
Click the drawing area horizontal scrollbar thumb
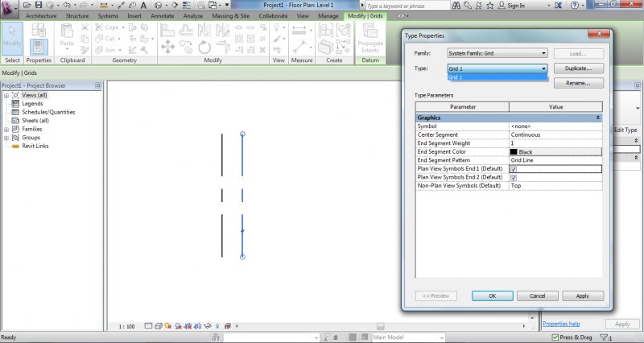[381, 326]
